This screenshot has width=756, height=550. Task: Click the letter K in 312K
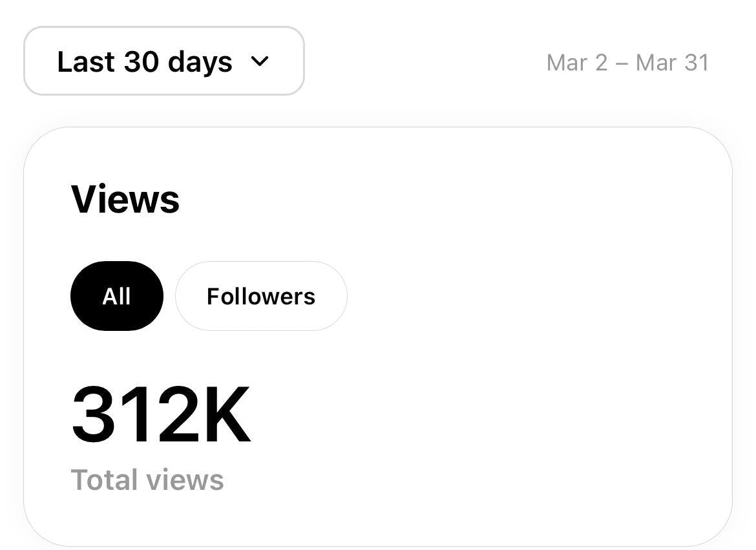(x=223, y=415)
